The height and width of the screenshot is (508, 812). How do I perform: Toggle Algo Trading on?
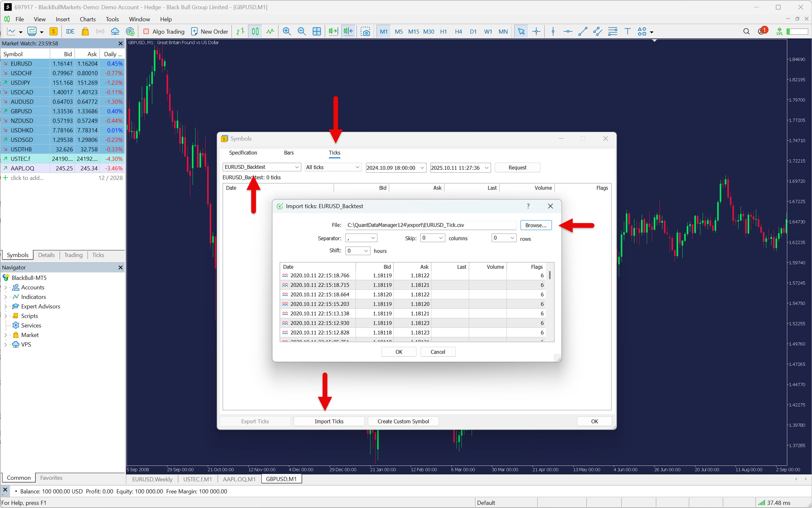click(164, 32)
